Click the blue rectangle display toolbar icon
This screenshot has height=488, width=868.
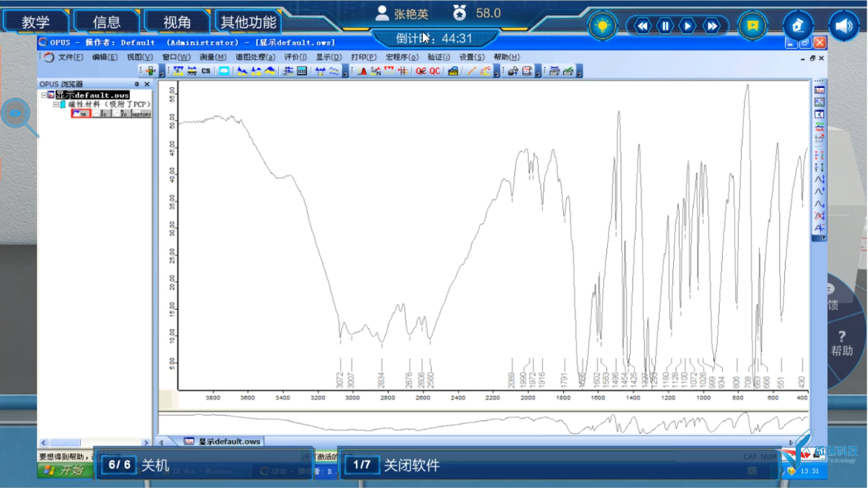[224, 71]
